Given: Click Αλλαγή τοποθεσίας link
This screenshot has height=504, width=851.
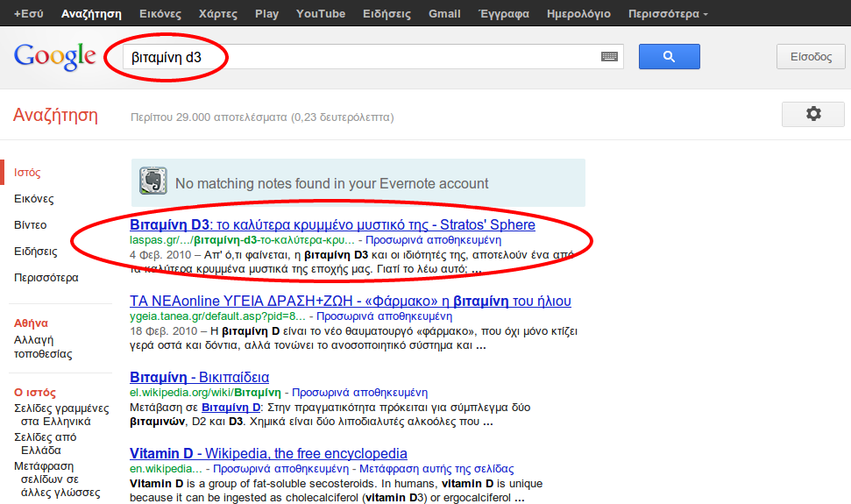Looking at the screenshot, I should click(43, 347).
